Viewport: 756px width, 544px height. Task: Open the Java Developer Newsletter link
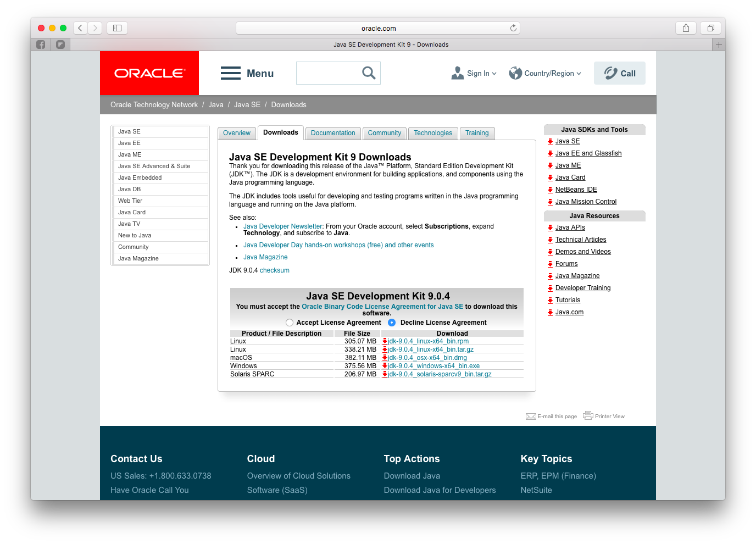click(282, 226)
